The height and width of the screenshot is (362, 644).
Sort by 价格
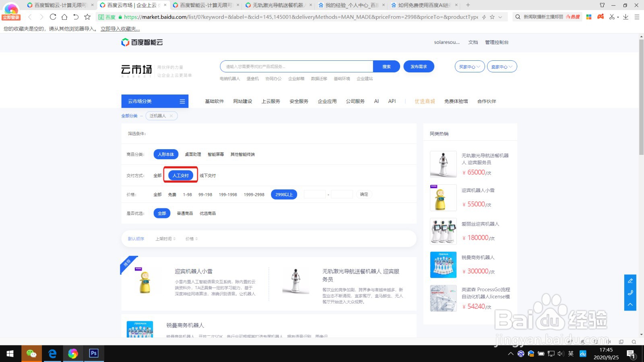[192, 239]
